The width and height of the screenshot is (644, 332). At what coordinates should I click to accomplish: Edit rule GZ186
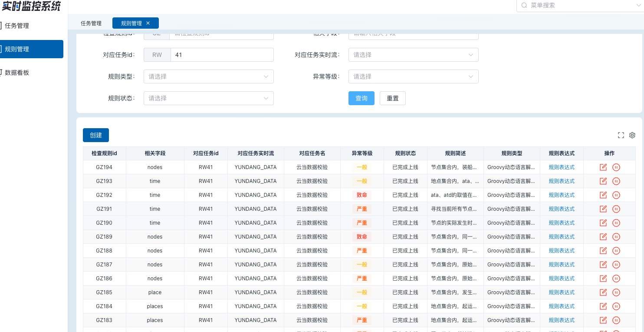coord(603,279)
